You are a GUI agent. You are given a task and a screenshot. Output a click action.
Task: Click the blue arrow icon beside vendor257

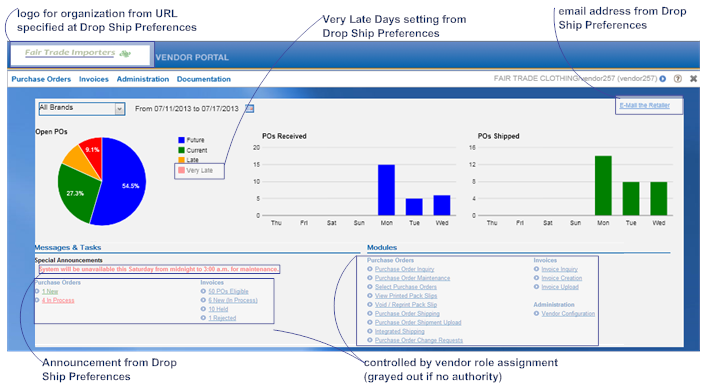[663, 79]
